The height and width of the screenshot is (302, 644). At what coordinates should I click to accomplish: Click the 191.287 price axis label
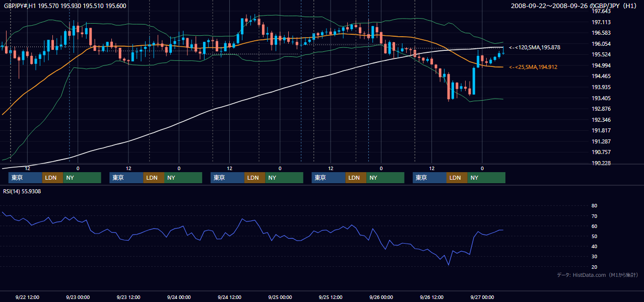[601, 141]
